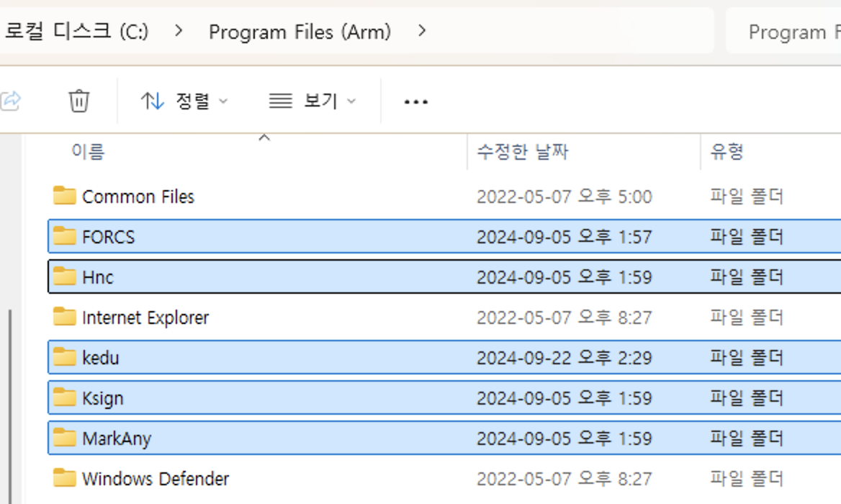Select the Internet Explorer folder icon
This screenshot has height=504, width=841.
(x=64, y=316)
